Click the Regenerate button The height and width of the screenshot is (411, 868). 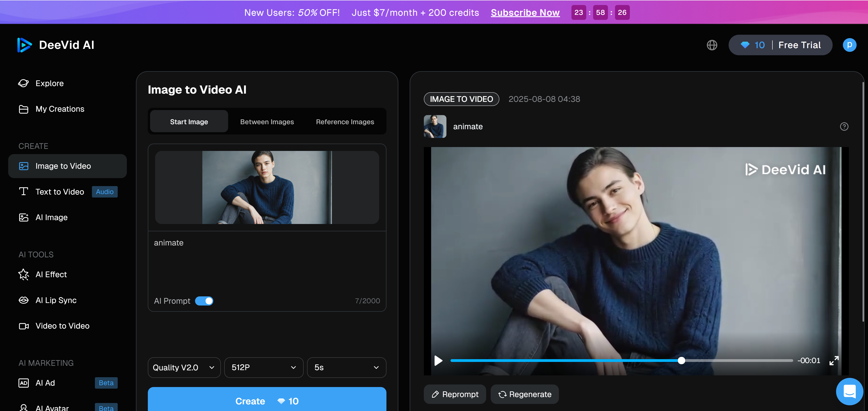pos(525,394)
